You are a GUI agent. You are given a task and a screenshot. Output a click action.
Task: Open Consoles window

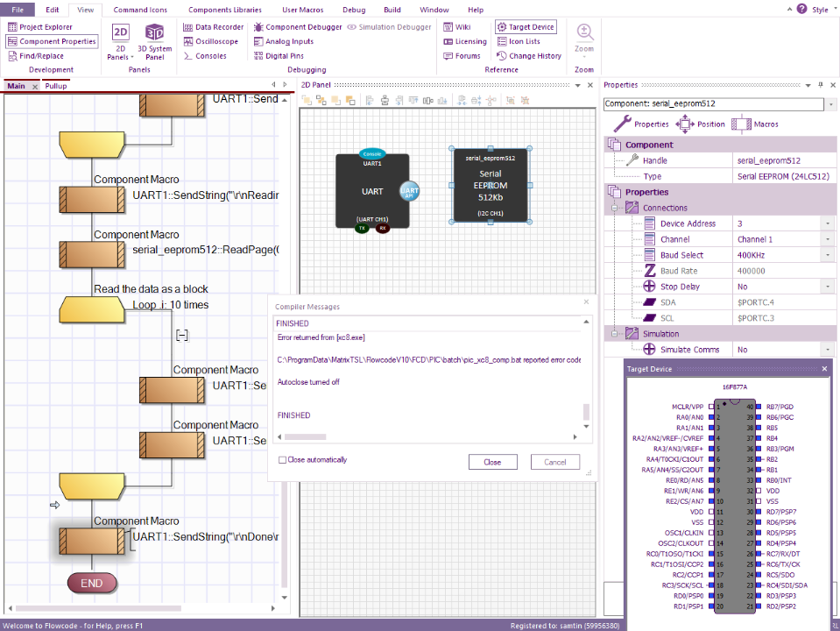point(205,56)
